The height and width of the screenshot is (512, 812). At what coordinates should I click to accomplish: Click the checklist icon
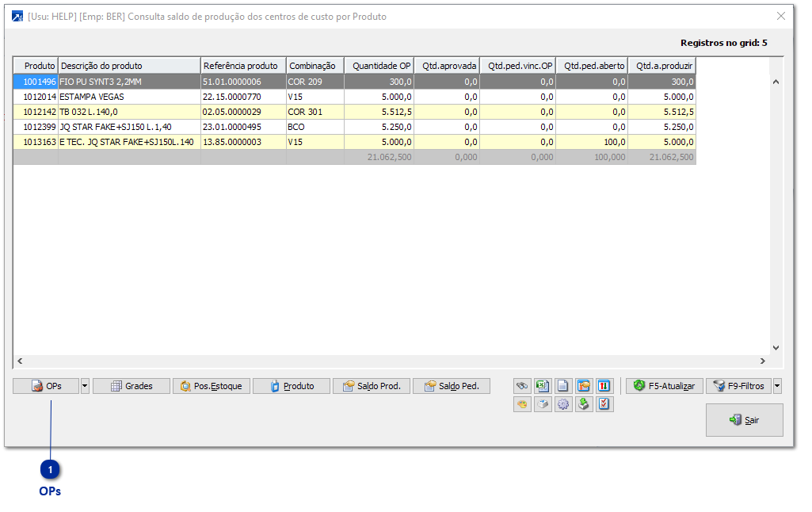604,404
